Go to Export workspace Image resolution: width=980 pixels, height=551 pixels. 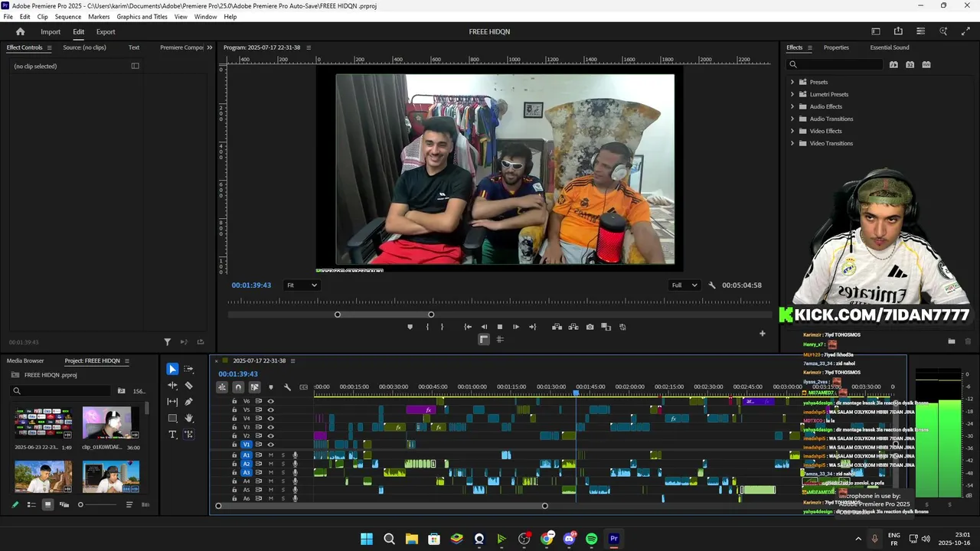(106, 31)
